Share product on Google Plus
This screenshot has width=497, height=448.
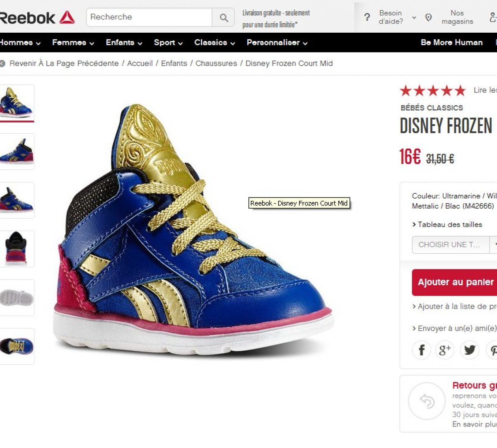pyautogui.click(x=445, y=350)
